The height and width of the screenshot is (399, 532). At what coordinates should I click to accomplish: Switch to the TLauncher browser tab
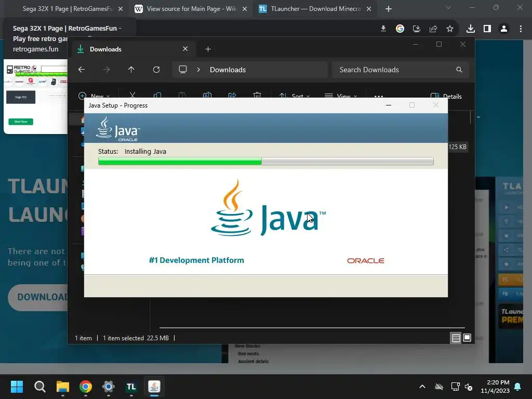[x=315, y=9]
